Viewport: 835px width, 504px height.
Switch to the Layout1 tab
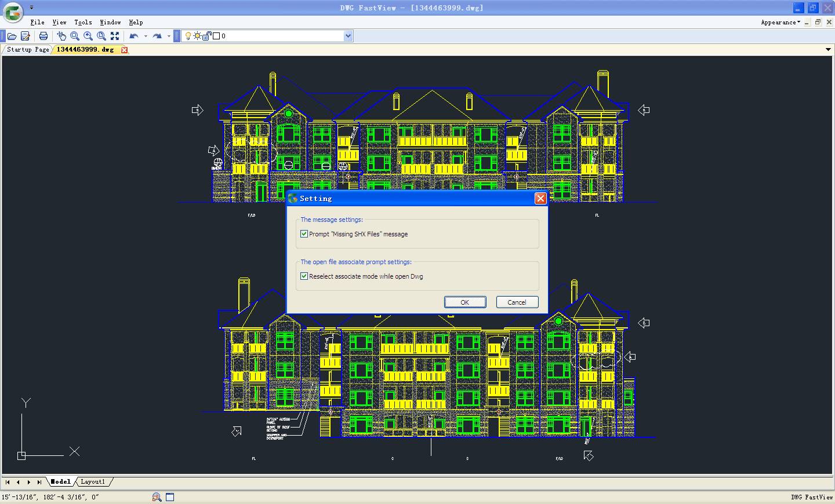coord(93,481)
